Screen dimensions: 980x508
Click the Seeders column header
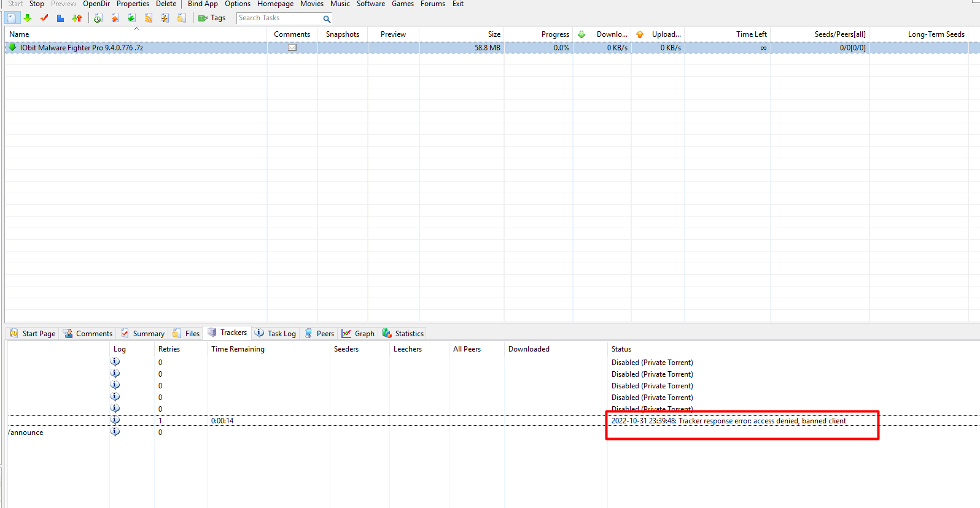click(x=346, y=349)
